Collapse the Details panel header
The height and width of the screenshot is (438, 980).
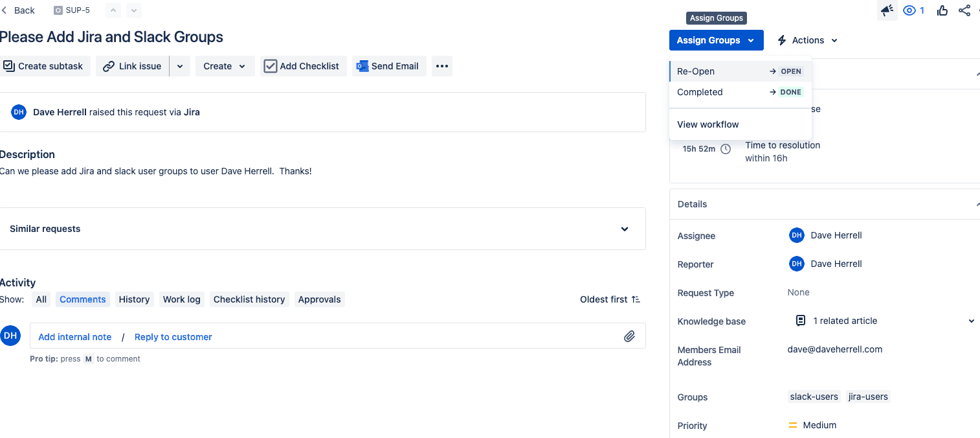[825, 204]
